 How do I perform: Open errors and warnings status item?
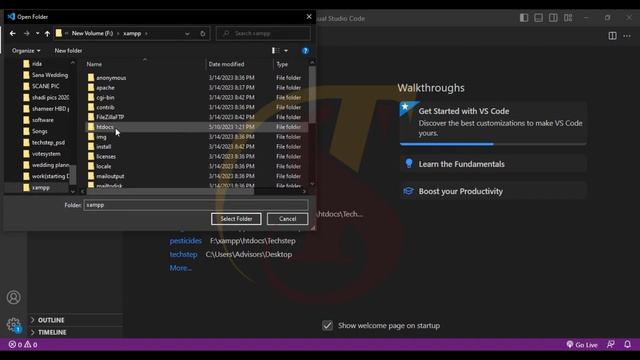click(x=23, y=344)
